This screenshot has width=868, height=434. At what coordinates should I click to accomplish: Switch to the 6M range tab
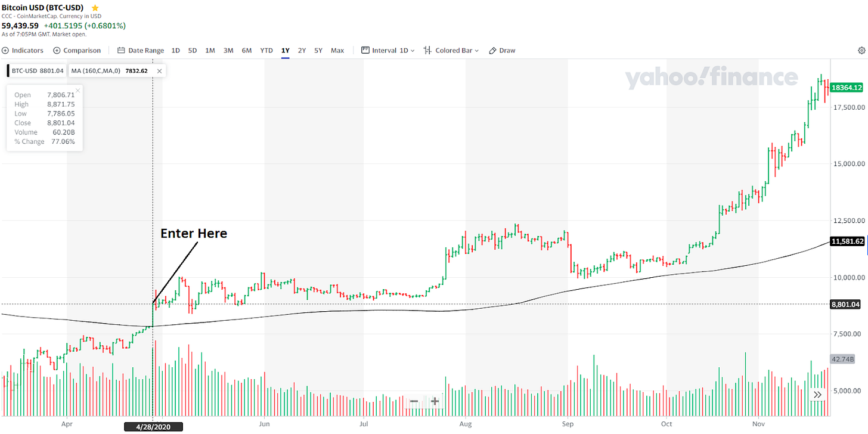point(246,51)
